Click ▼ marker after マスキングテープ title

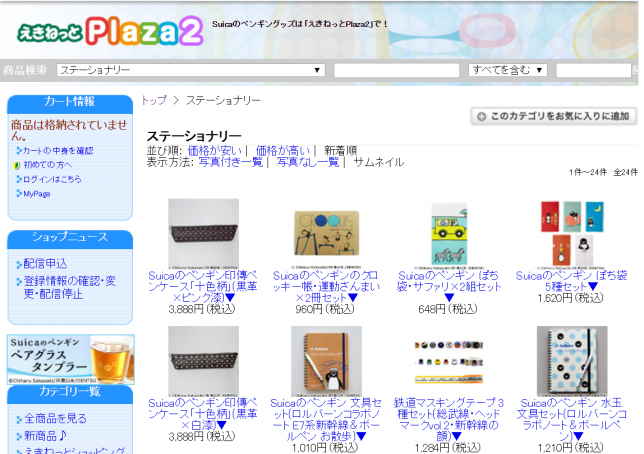456,436
